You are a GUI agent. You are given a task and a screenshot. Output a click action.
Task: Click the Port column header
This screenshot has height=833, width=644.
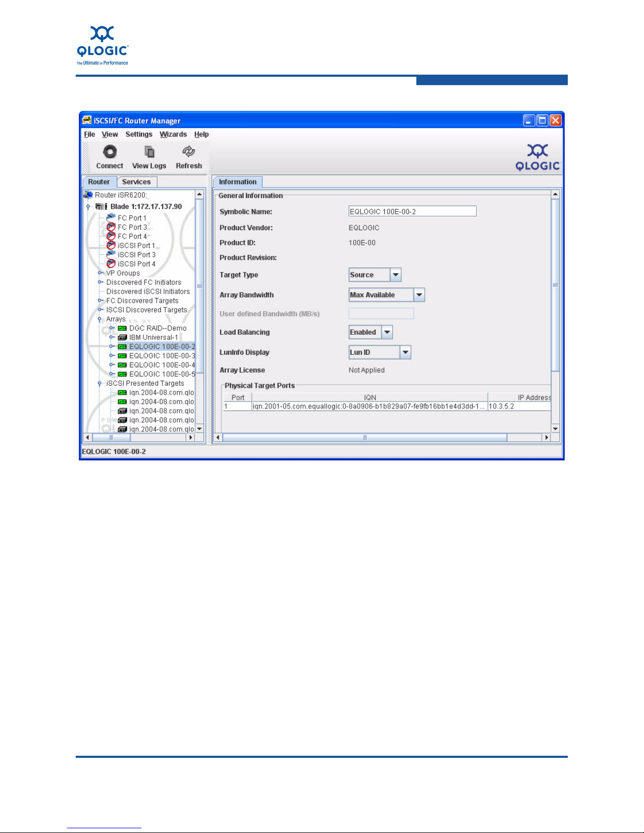pyautogui.click(x=238, y=397)
